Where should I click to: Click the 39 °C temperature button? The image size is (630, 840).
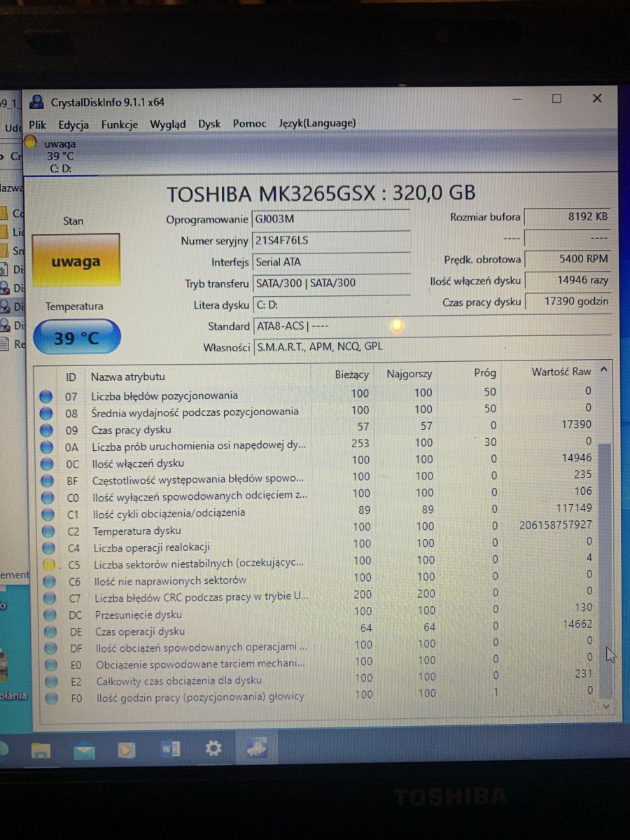click(77, 338)
